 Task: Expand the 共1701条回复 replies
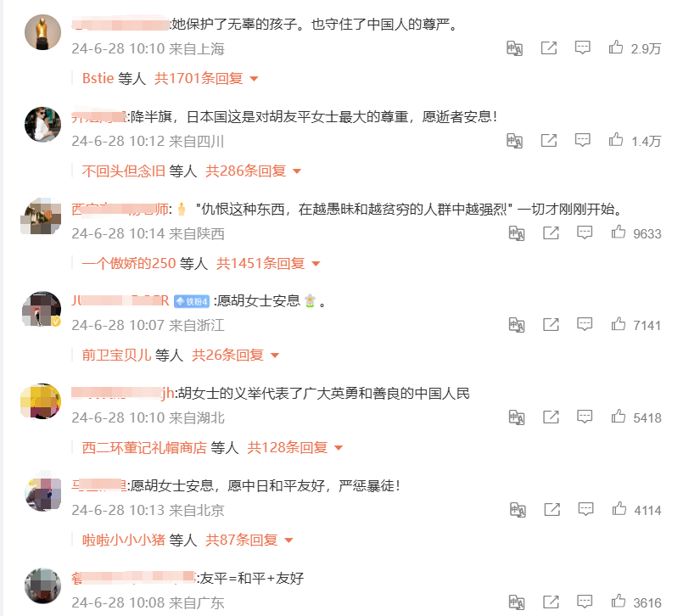[206, 78]
